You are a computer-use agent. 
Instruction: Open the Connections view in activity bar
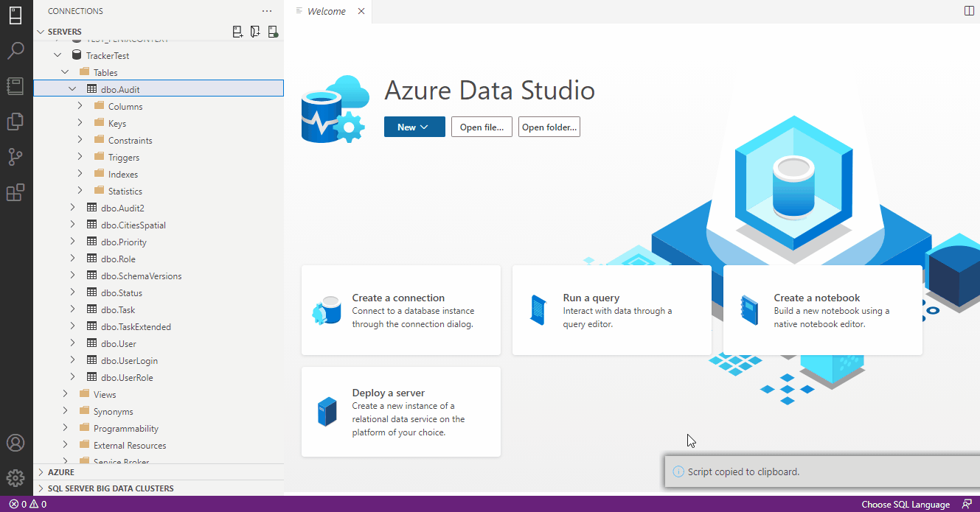[15, 15]
